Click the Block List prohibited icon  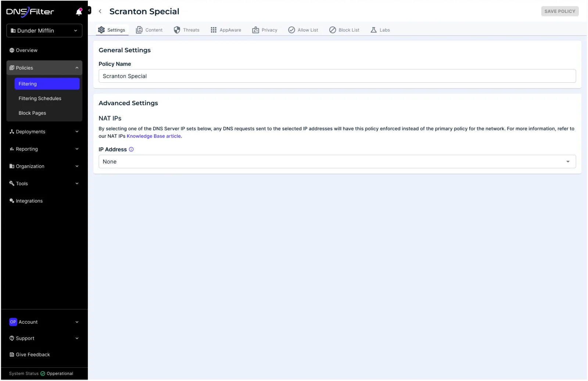point(333,30)
